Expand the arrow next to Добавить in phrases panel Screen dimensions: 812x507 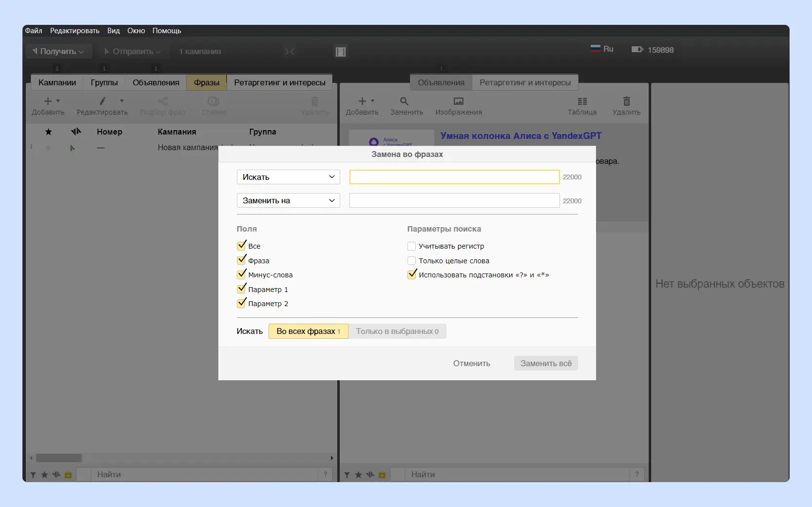click(x=58, y=101)
